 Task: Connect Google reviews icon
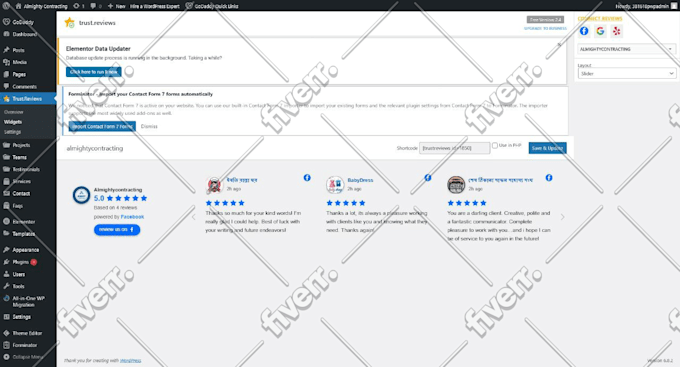coord(600,31)
